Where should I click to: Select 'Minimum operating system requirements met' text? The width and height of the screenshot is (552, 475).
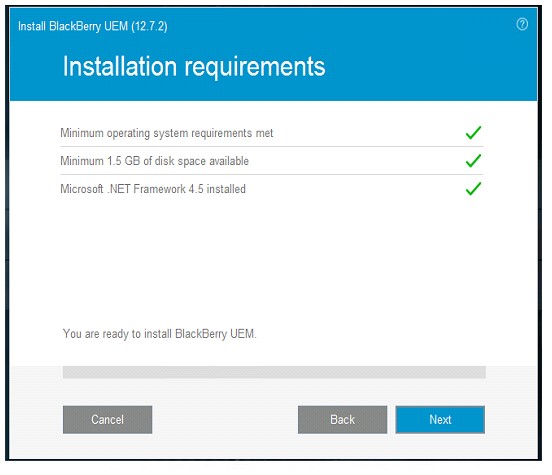pos(167,133)
